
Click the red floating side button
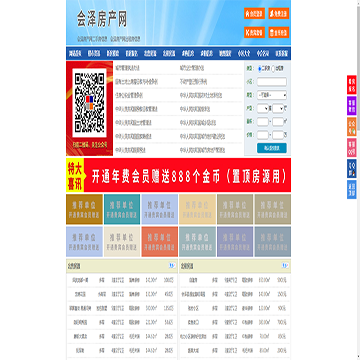(352, 85)
